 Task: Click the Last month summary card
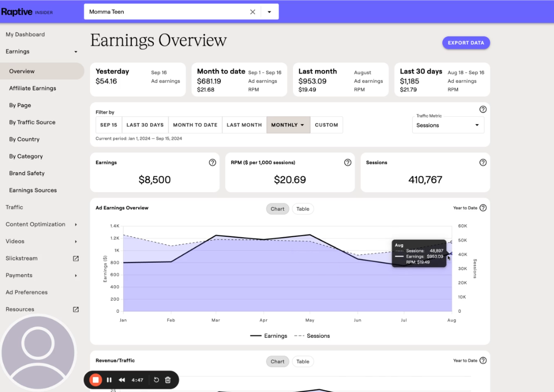[341, 79]
